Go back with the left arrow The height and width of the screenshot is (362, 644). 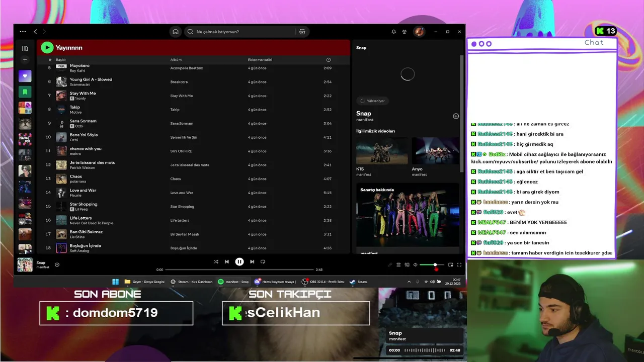pos(35,32)
